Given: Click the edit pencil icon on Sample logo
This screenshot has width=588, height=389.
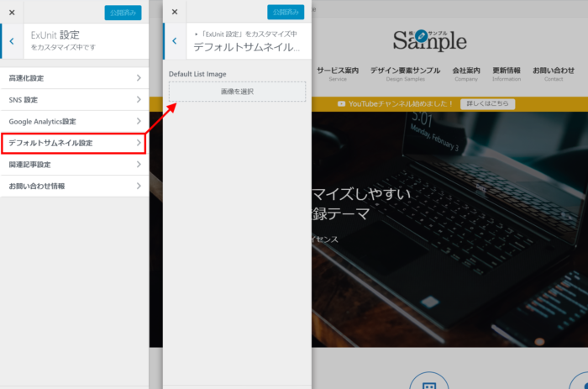Looking at the screenshot, I should click(421, 35).
